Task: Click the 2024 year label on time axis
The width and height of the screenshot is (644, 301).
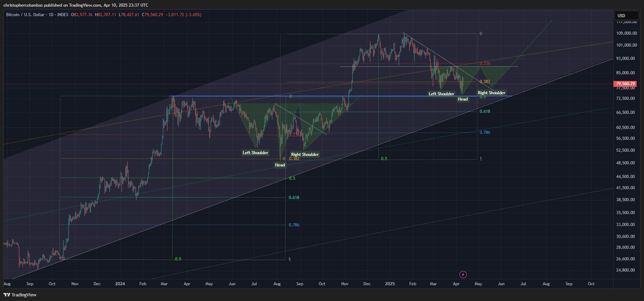Action: point(120,284)
